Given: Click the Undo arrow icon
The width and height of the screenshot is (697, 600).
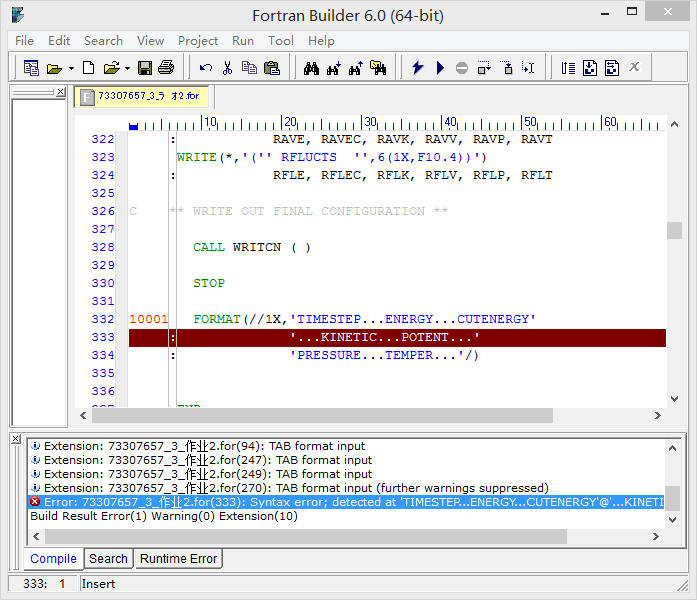Looking at the screenshot, I should coord(206,68).
